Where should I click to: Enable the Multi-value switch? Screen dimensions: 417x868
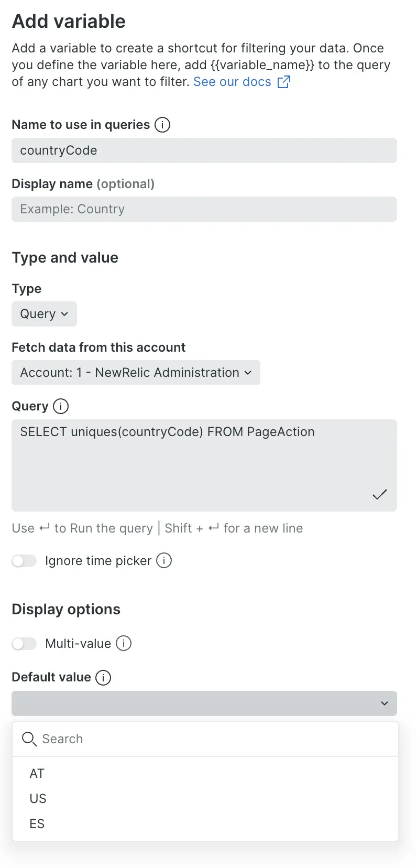point(24,644)
